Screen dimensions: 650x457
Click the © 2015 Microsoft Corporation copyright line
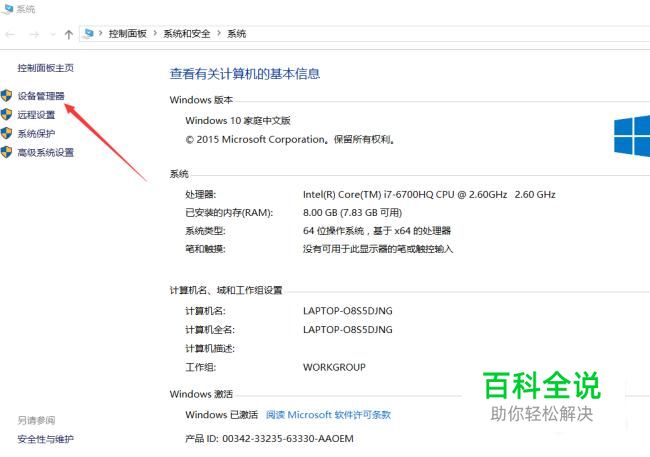tap(290, 140)
